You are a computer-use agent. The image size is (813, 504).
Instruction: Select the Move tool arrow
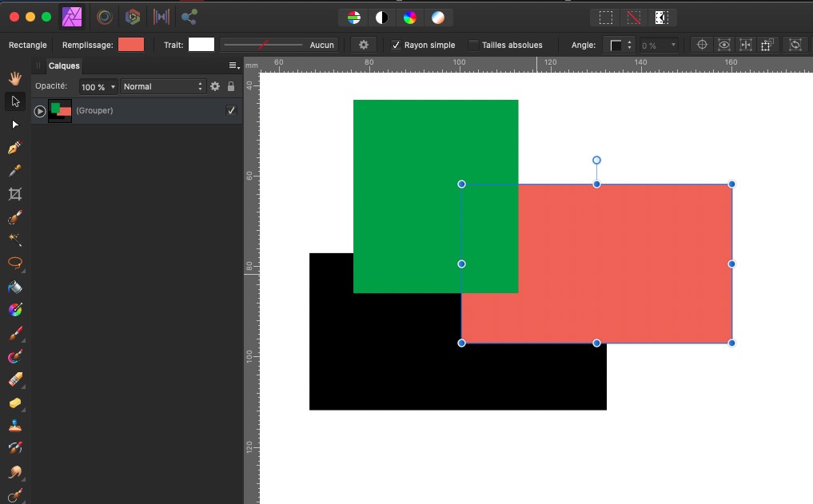coord(15,101)
